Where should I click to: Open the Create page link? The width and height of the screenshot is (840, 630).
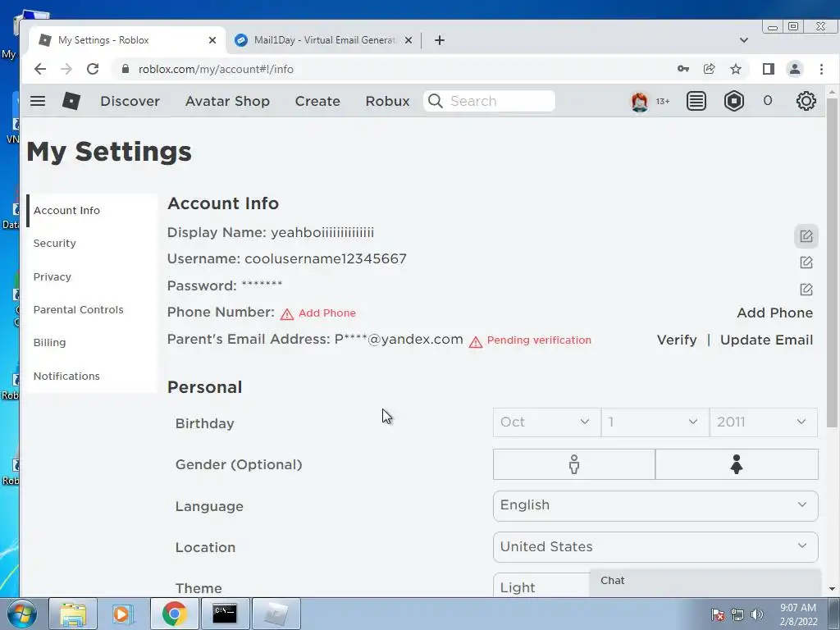tap(317, 101)
